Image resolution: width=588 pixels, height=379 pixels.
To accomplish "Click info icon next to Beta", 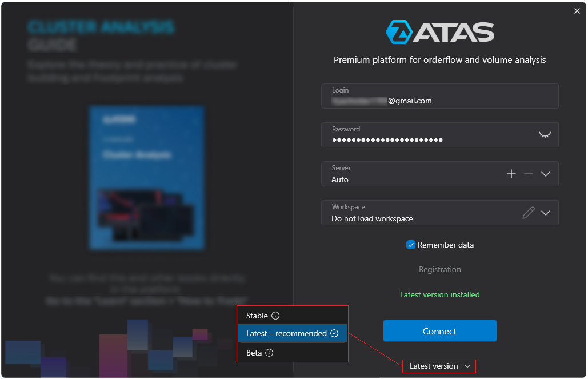I will tap(269, 353).
